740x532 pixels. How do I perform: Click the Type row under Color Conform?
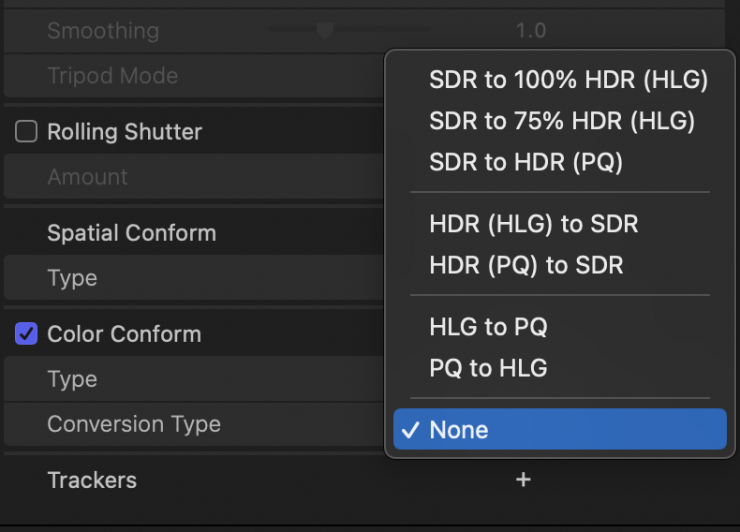tap(72, 379)
